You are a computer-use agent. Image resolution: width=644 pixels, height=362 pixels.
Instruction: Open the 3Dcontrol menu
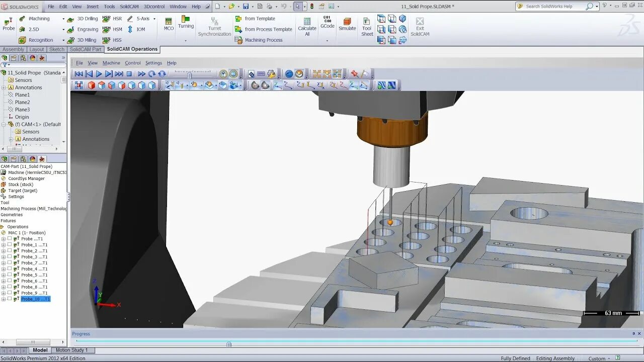point(154,7)
